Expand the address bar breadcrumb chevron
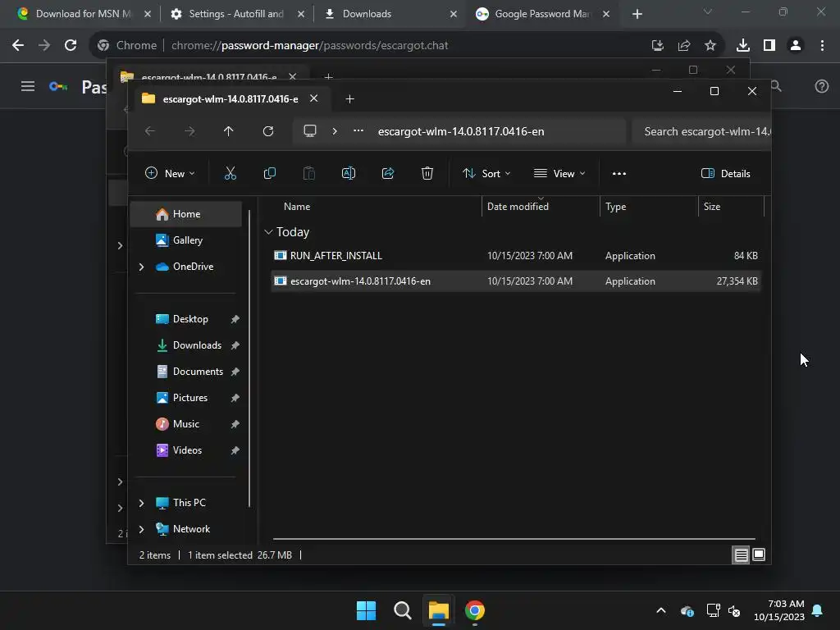The height and width of the screenshot is (630, 840). 335,131
